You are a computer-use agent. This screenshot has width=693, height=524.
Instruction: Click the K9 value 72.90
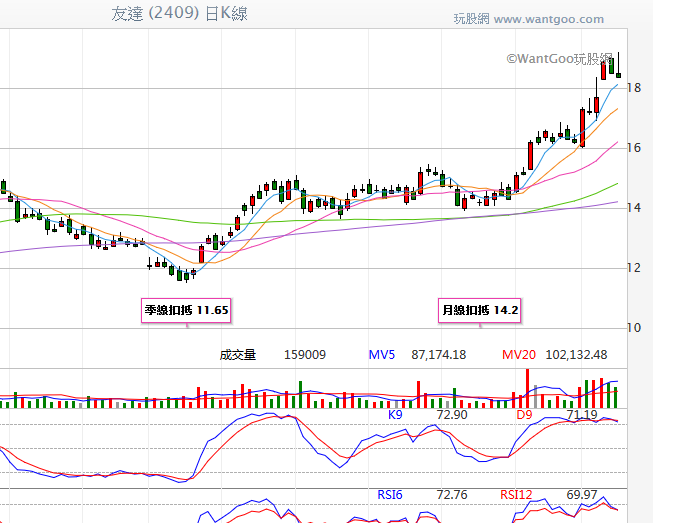pyautogui.click(x=452, y=415)
